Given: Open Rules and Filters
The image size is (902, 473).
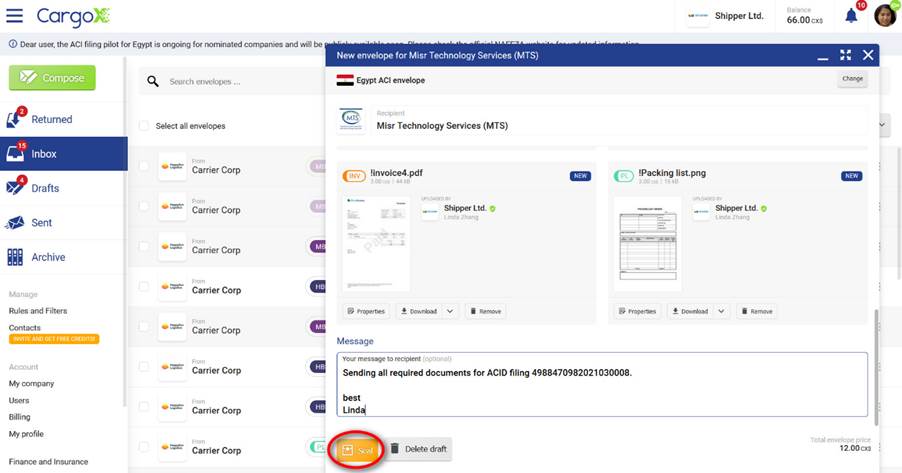Looking at the screenshot, I should click(38, 311).
